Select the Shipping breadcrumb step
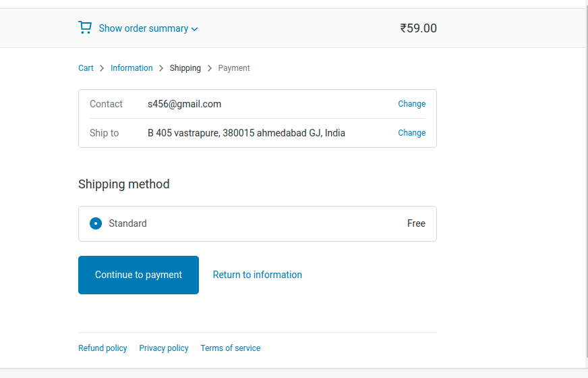The image size is (588, 378). click(x=185, y=68)
